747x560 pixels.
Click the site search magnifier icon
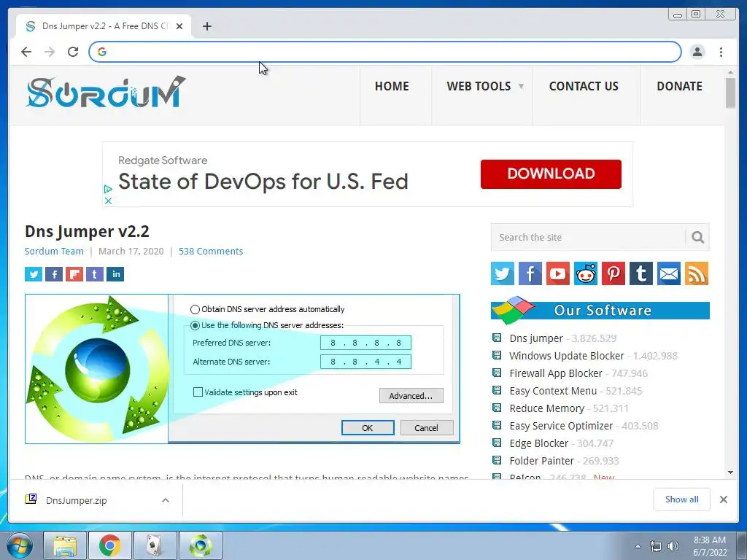[697, 237]
